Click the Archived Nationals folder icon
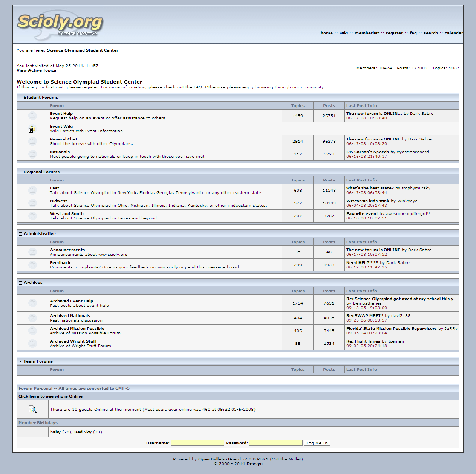The width and height of the screenshot is (476, 474). coord(32,318)
